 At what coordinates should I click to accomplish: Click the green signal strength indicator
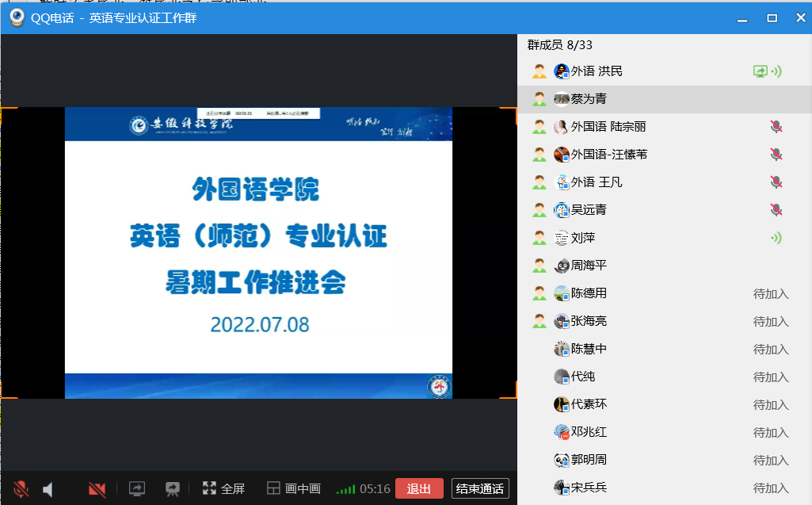(x=345, y=489)
